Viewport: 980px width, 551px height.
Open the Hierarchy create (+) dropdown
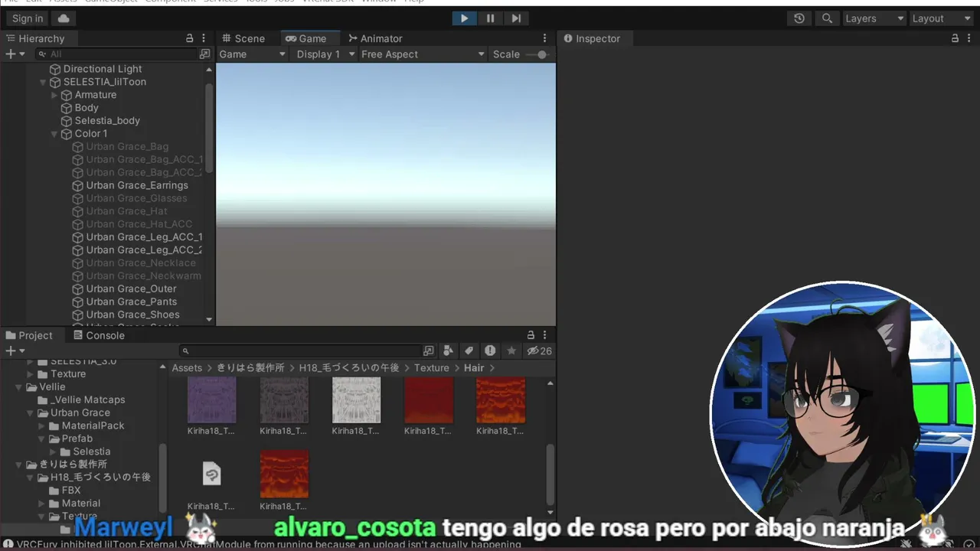point(15,54)
